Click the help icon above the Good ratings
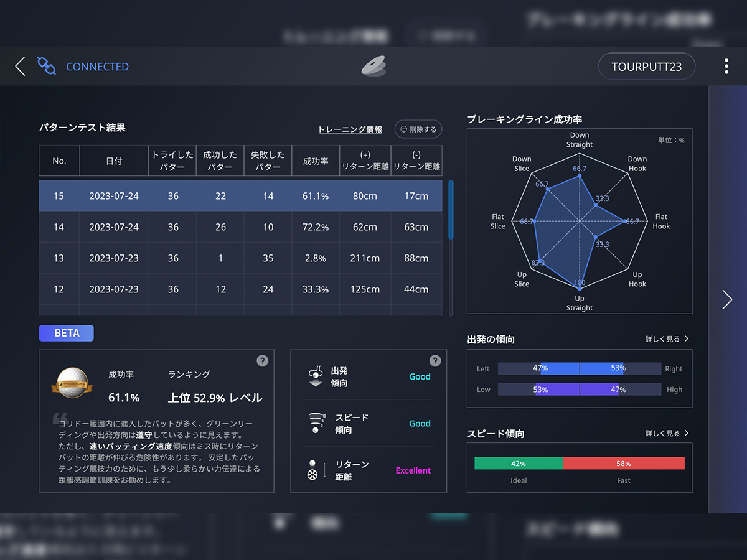 435,360
